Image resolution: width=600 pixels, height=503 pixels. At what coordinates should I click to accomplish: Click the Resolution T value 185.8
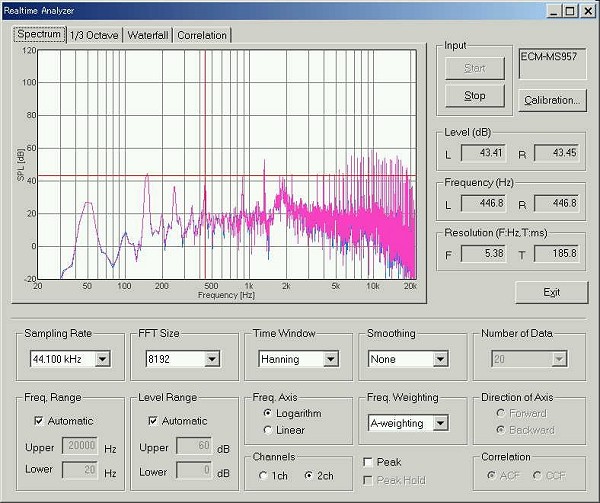pyautogui.click(x=557, y=254)
